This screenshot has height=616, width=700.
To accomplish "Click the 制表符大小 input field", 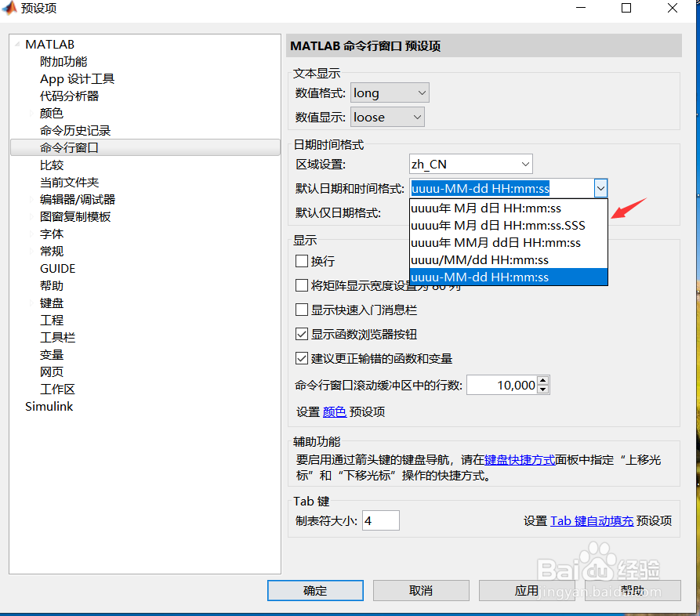I will 381,520.
